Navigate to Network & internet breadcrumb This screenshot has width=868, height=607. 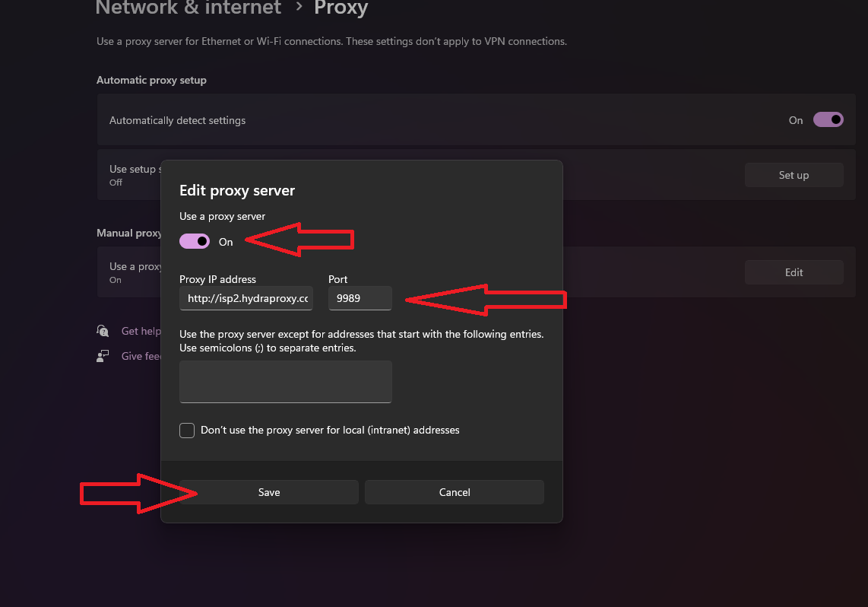click(x=188, y=8)
